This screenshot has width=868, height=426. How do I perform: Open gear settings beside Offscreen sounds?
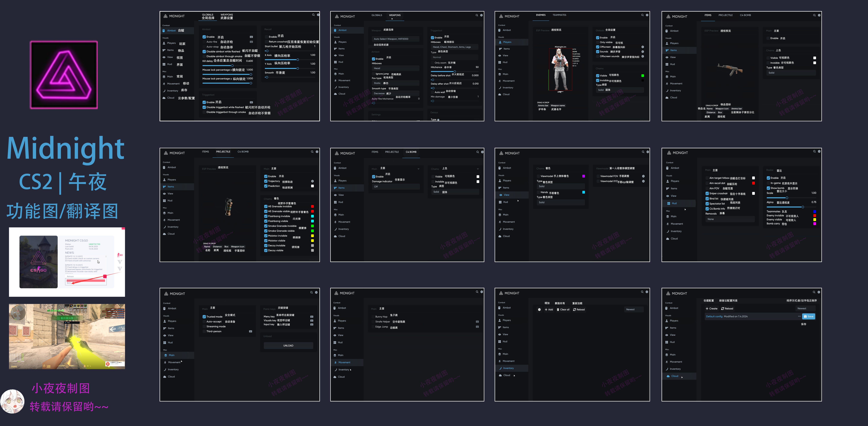point(643,56)
